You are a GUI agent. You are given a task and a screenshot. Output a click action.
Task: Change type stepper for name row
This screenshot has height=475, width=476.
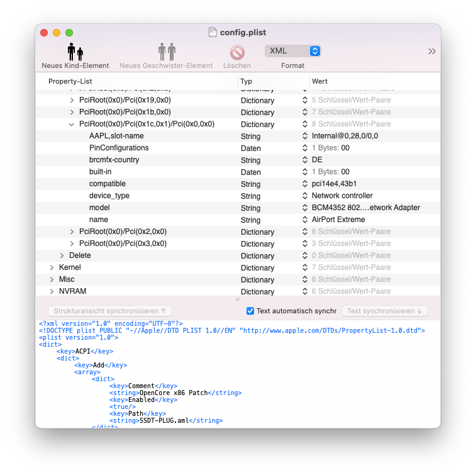(x=305, y=220)
